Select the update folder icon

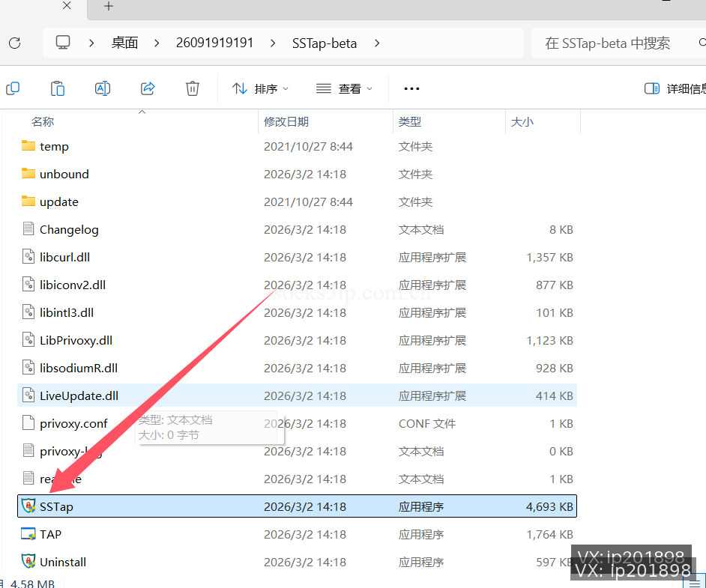(x=28, y=201)
